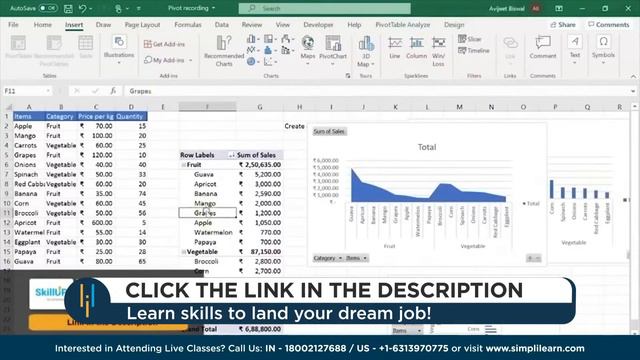Switch to the Developer tab

(x=318, y=25)
